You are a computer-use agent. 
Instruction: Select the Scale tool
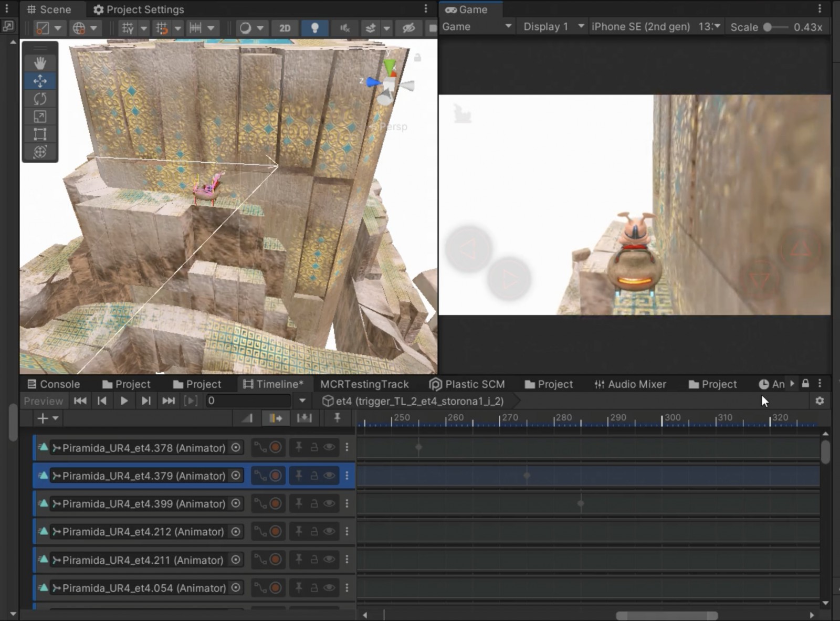coord(40,117)
